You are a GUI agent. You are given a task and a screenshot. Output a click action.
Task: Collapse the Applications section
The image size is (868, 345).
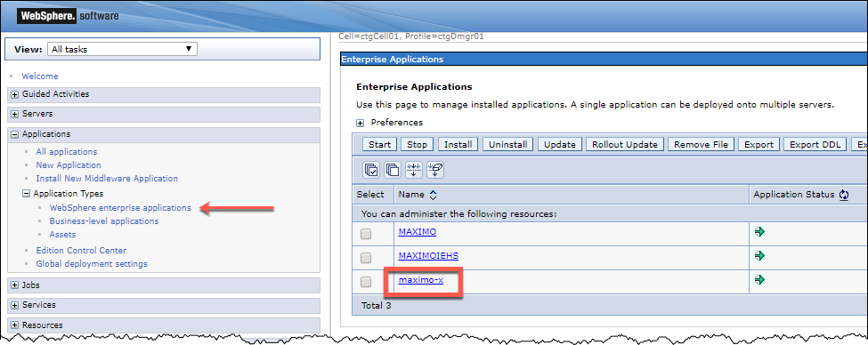pyautogui.click(x=15, y=134)
